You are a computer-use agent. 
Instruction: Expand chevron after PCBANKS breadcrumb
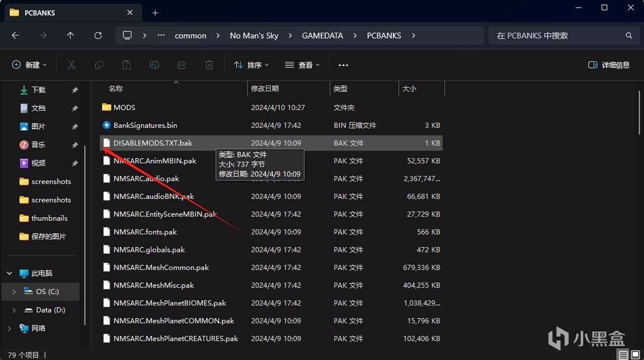point(413,36)
